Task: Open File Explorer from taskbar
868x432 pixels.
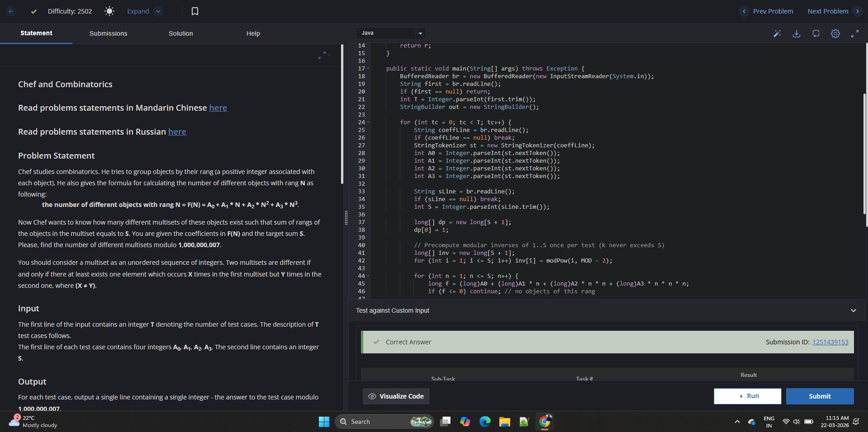Action: (x=504, y=422)
